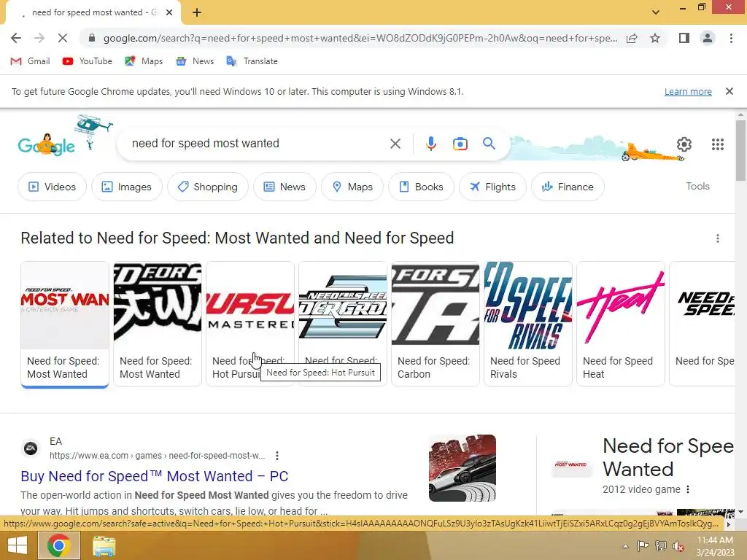The height and width of the screenshot is (560, 747).
Task: Select the red Most Wanted Criterion card
Action: tap(65, 324)
